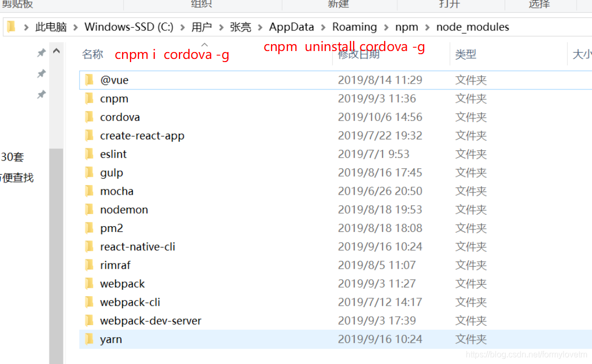Go to AppData breadcrumb

coord(292,27)
